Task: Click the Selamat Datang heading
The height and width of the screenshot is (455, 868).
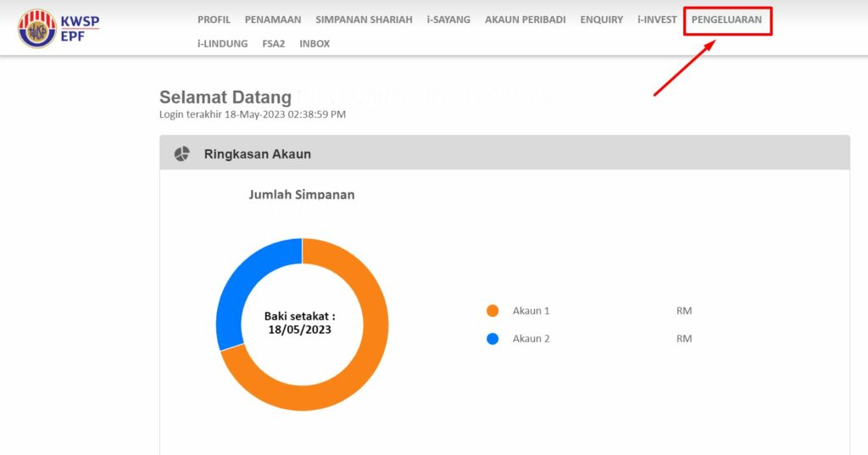Action: (x=225, y=97)
